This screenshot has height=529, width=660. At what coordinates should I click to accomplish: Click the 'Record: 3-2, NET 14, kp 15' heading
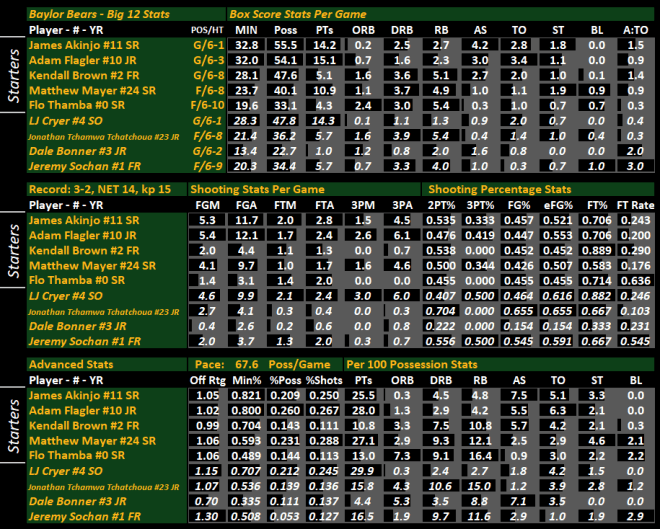tap(100, 189)
